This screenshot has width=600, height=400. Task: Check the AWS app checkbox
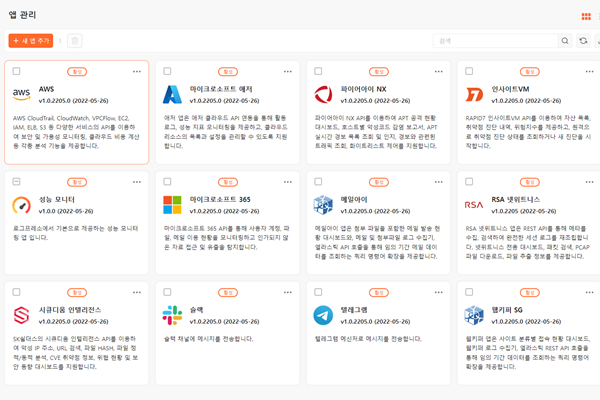pos(16,71)
